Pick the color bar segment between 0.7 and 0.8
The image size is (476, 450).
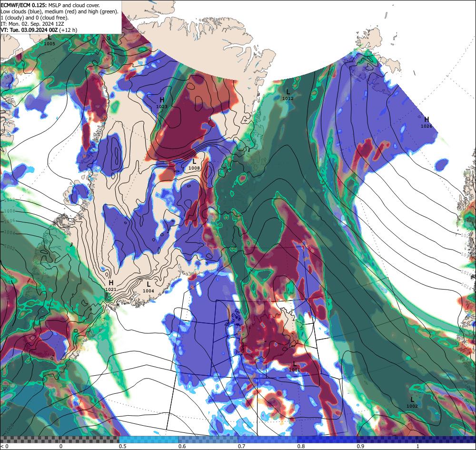(x=268, y=440)
